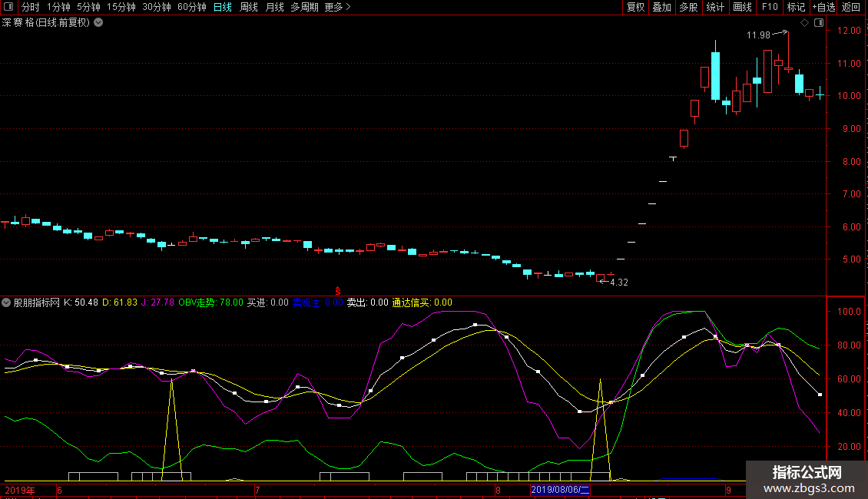Expand the 更多 periods menu
Viewport: 868px width, 499px height.
point(337,7)
